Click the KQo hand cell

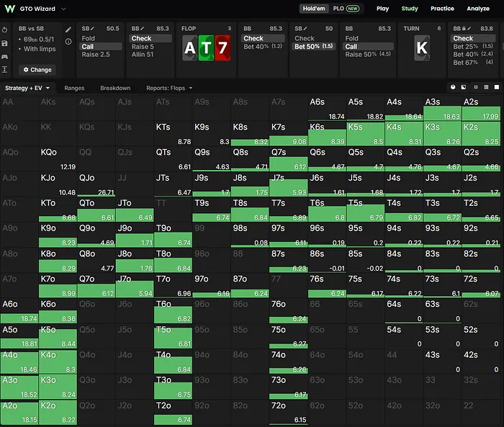[x=58, y=159]
